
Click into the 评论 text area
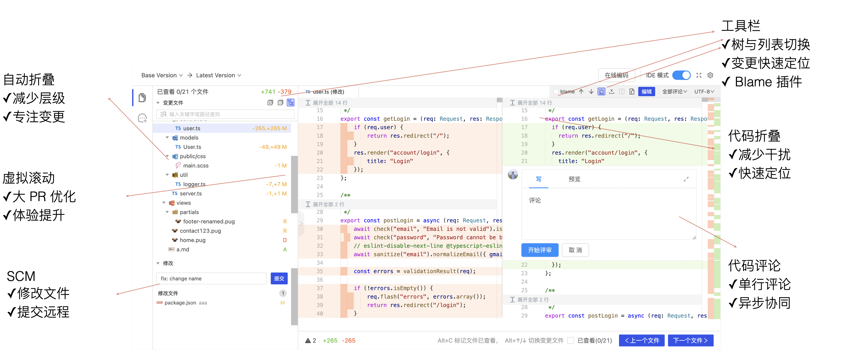609,214
